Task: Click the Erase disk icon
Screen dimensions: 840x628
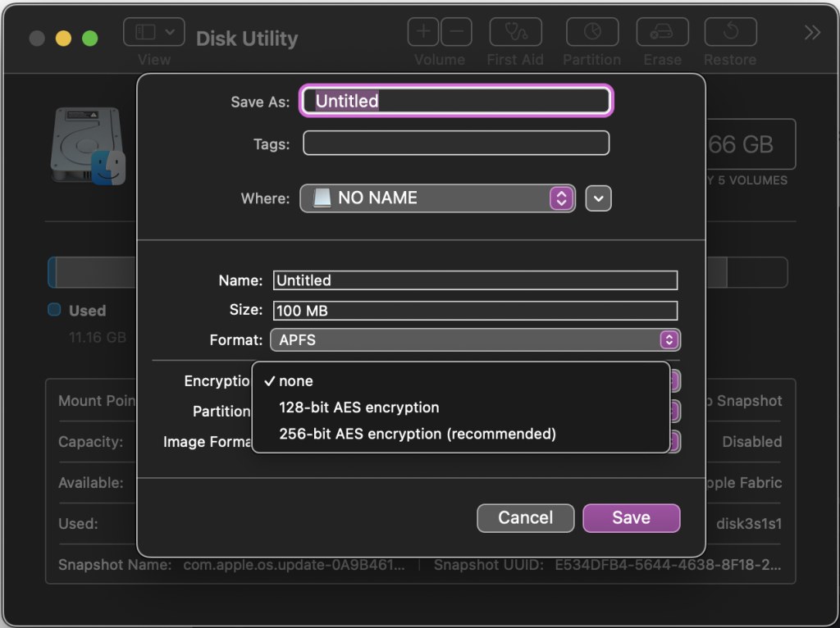Action: [662, 33]
